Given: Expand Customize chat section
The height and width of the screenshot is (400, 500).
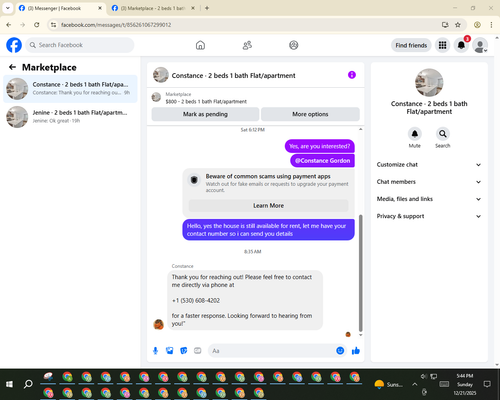Looking at the screenshot, I should point(429,165).
